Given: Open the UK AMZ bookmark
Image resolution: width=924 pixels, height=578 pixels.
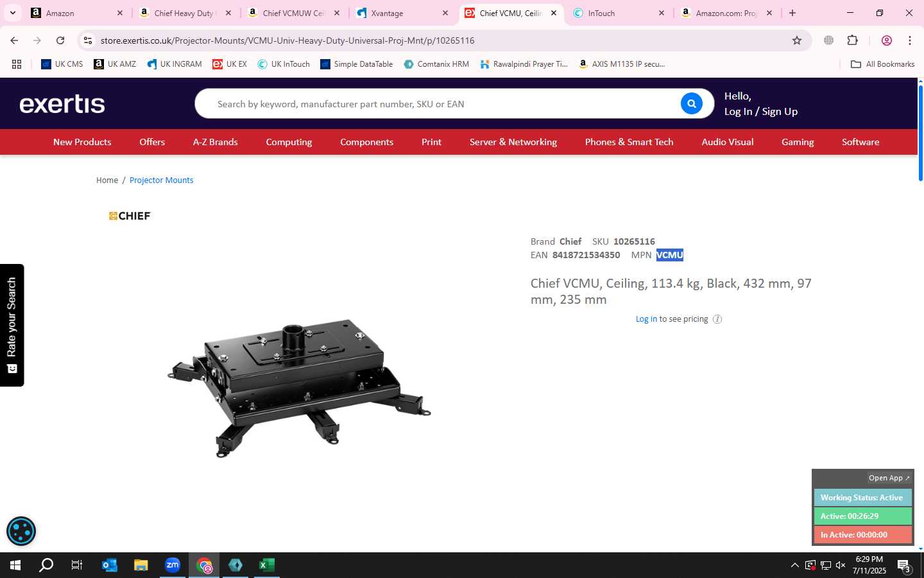Looking at the screenshot, I should point(115,64).
